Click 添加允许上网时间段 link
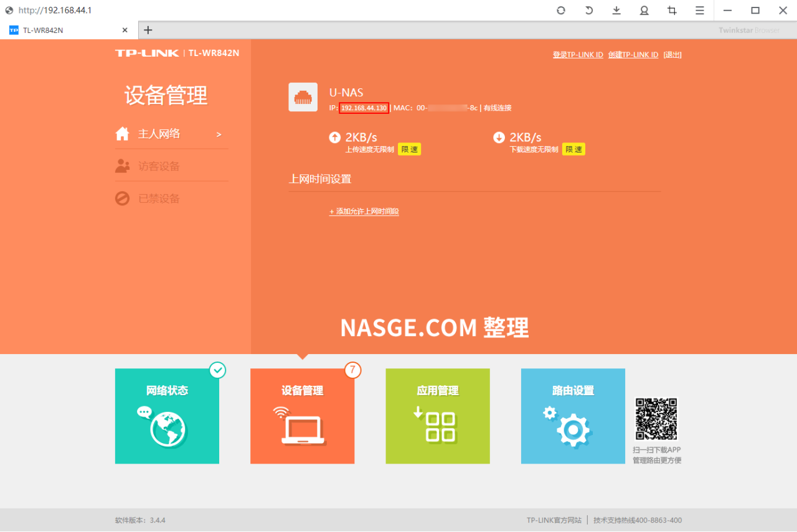 pyautogui.click(x=364, y=212)
